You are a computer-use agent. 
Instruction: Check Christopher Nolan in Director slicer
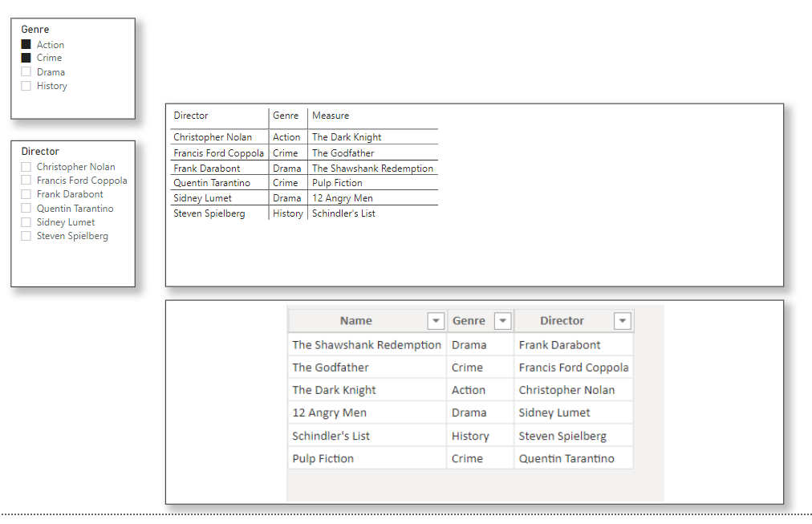(x=26, y=167)
